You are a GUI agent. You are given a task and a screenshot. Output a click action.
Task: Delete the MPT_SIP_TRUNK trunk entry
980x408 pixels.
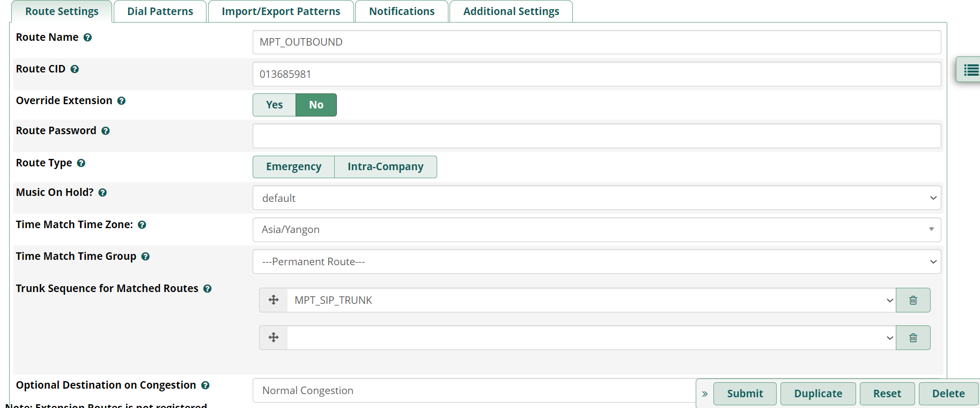(913, 300)
